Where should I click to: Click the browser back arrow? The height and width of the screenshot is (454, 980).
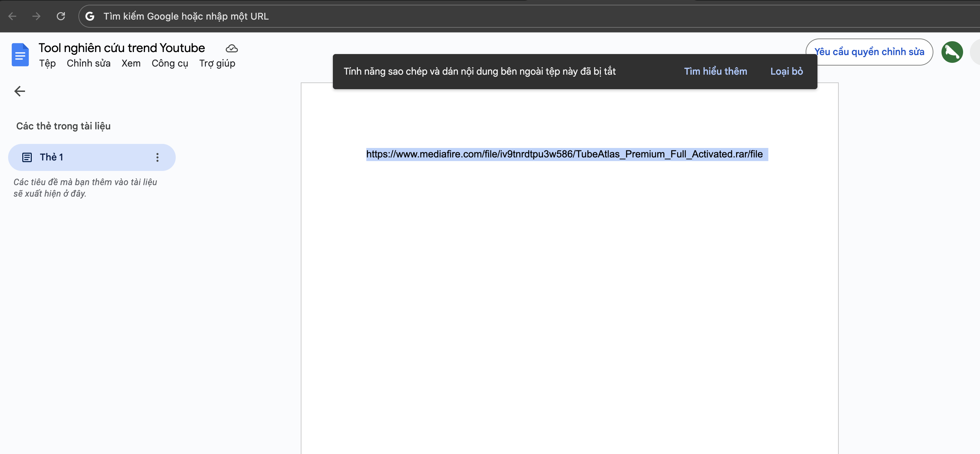click(12, 16)
